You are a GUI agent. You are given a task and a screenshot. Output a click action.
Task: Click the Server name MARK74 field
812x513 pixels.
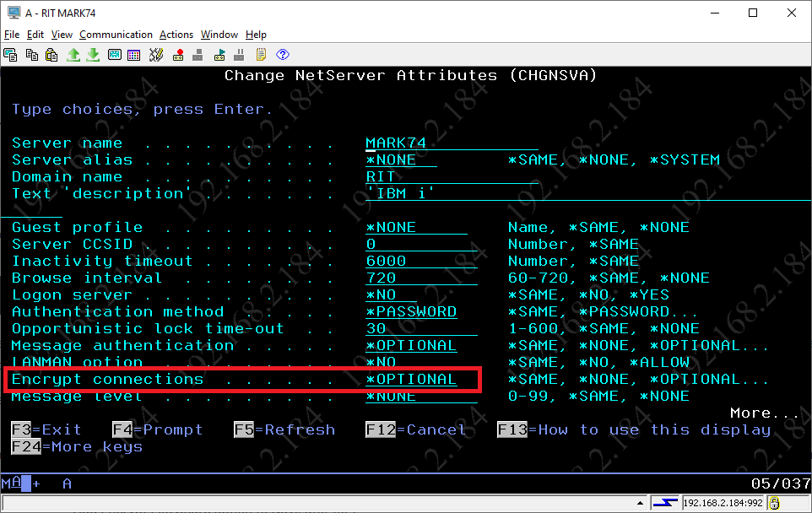[397, 143]
